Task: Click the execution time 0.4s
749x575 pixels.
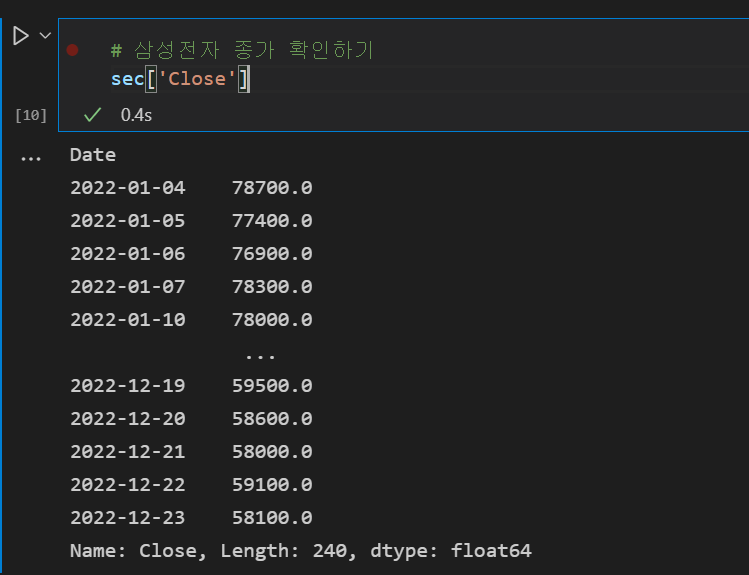Action: (136, 115)
